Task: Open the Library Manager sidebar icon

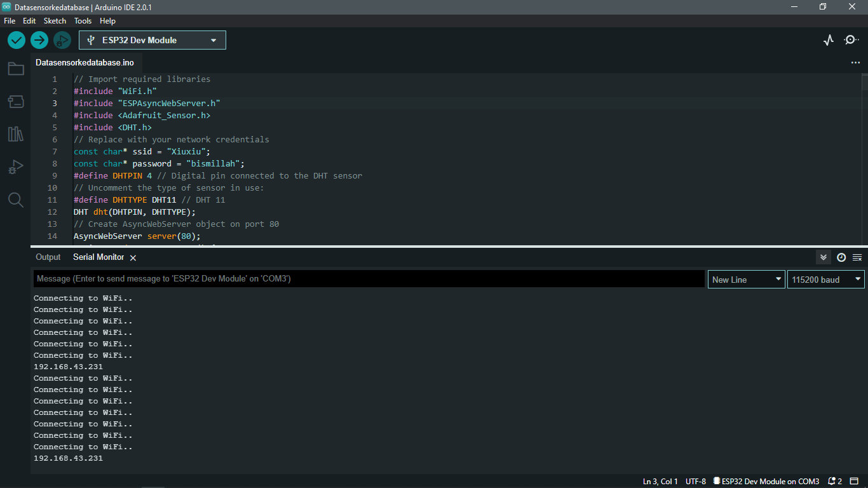Action: coord(15,134)
